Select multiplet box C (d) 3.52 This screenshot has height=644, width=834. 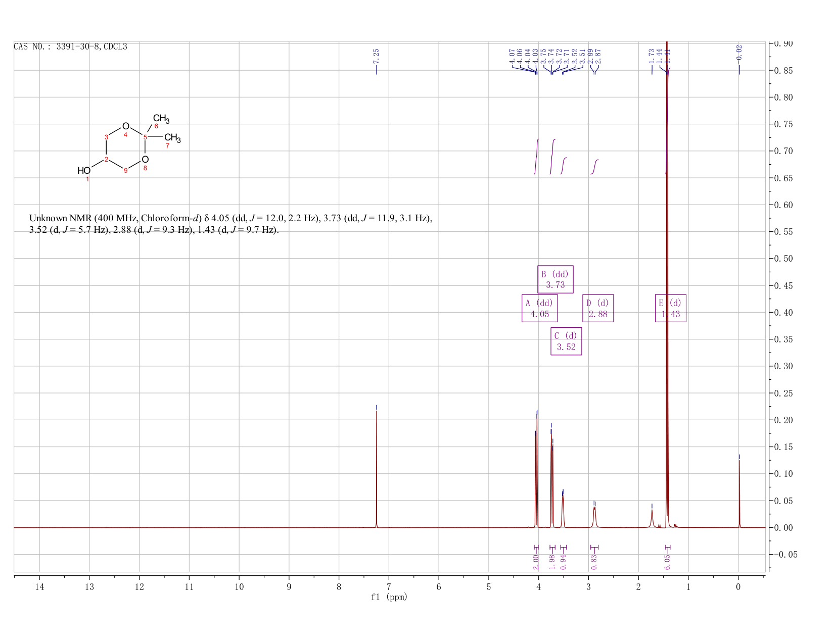(x=566, y=341)
